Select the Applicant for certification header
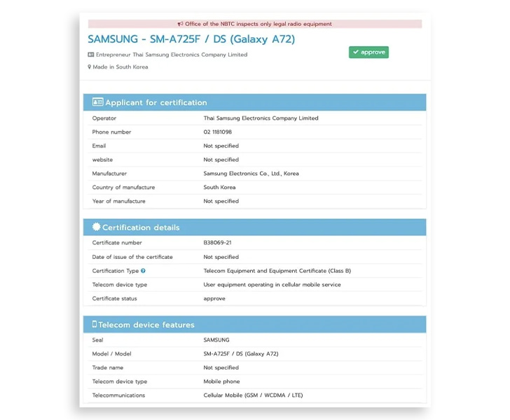The height and width of the screenshot is (420, 510). tap(255, 102)
